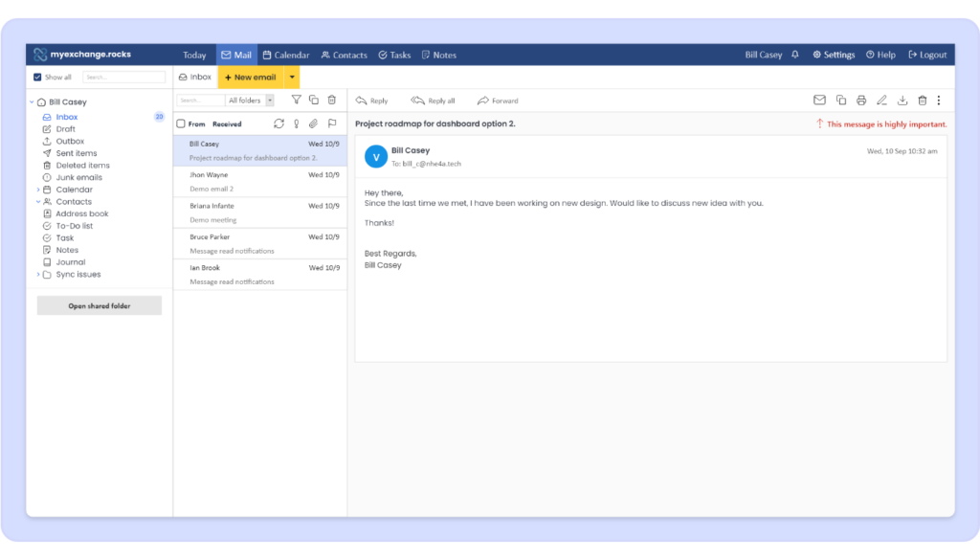Click the Open shared folder button

click(x=100, y=305)
